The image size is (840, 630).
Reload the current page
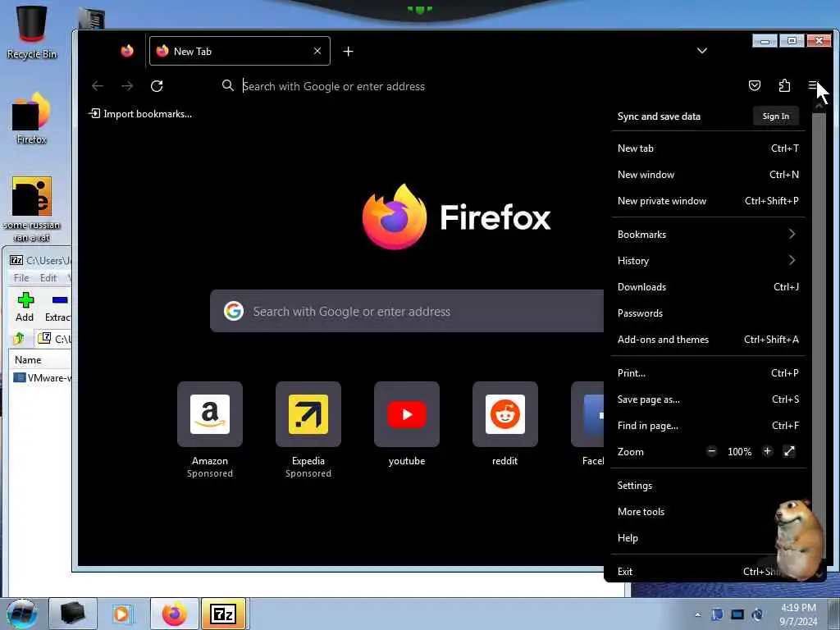(157, 85)
